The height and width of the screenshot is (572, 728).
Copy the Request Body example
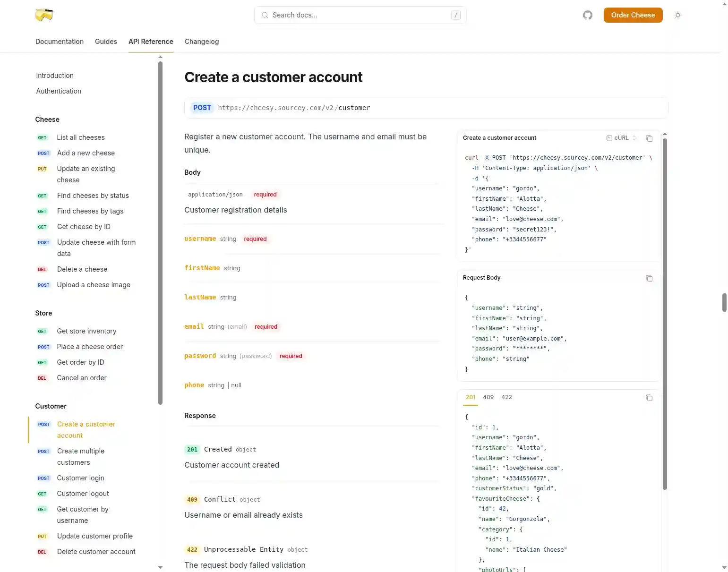pyautogui.click(x=649, y=278)
